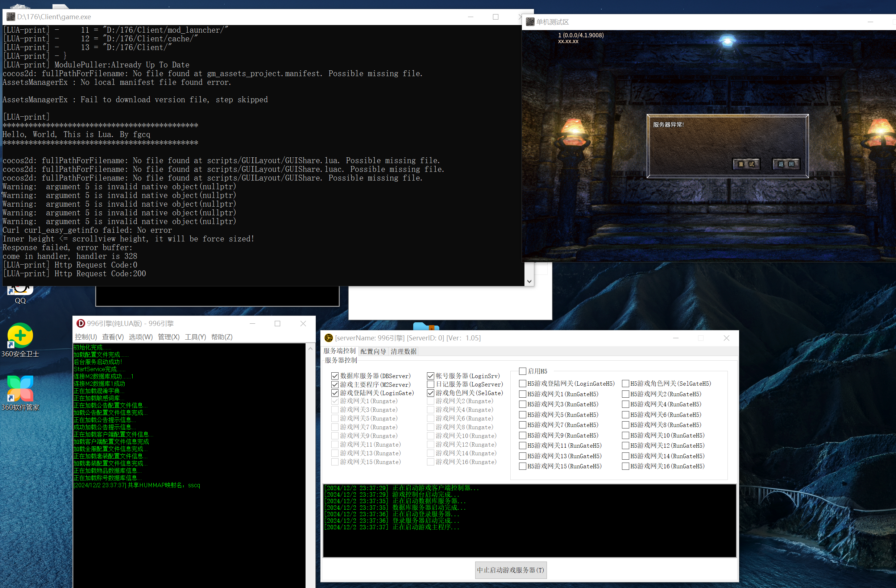Open 360软件管家 desktop shortcut
The image size is (896, 588).
[20, 393]
